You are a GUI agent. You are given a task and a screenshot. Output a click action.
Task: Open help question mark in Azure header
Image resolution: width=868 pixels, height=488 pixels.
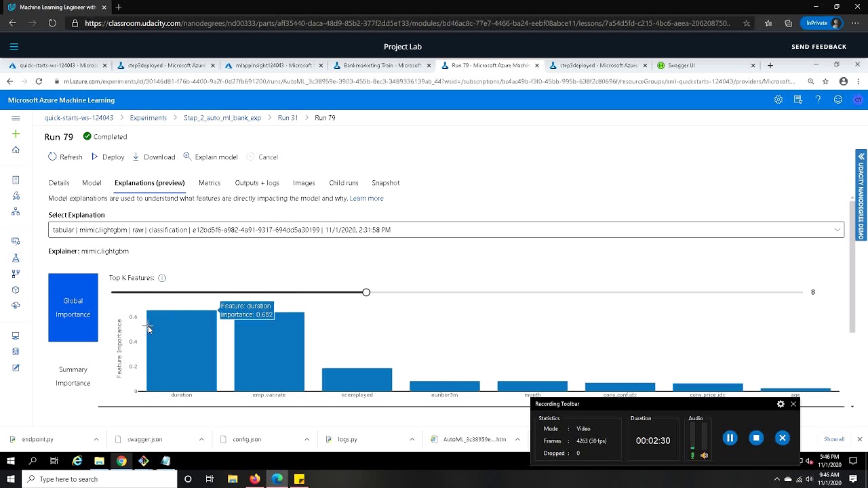tap(818, 100)
